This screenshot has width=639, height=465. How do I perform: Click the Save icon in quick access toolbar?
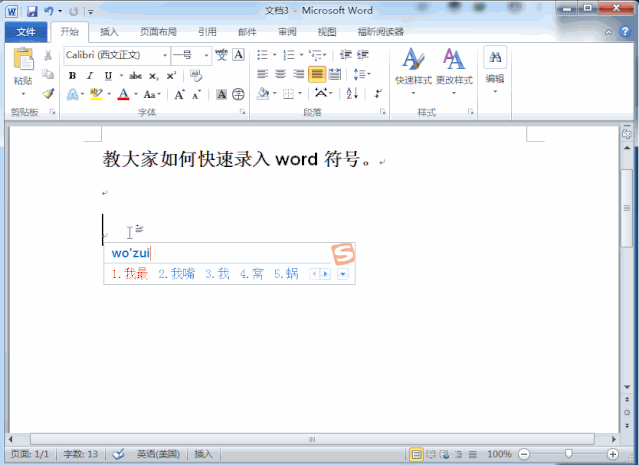click(32, 11)
